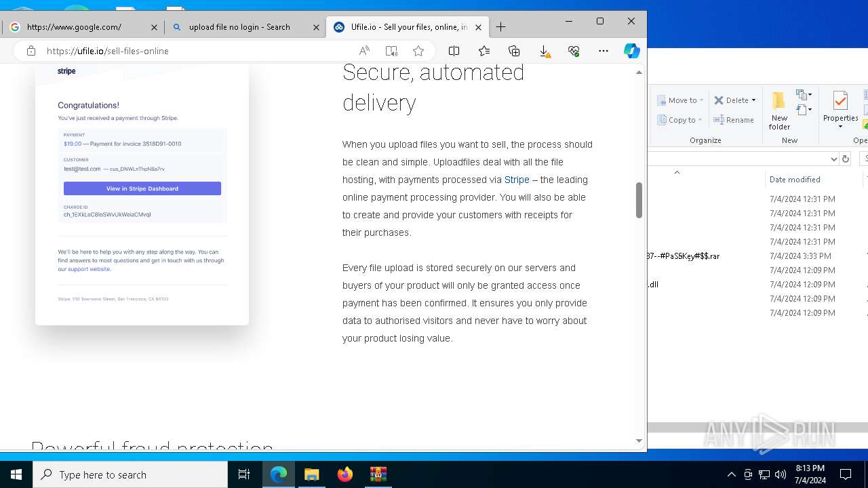The width and height of the screenshot is (868, 488).
Task: Open immersive reader icon in address bar
Action: pyautogui.click(x=391, y=51)
